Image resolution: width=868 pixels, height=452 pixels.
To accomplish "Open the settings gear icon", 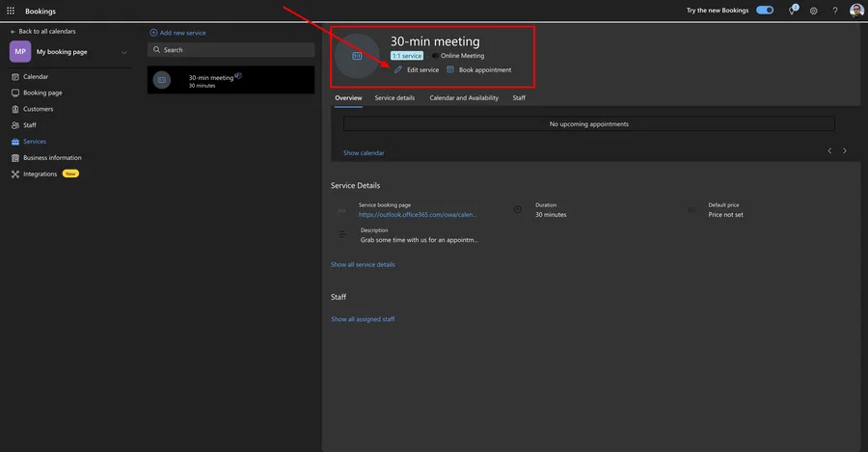I will pos(813,11).
